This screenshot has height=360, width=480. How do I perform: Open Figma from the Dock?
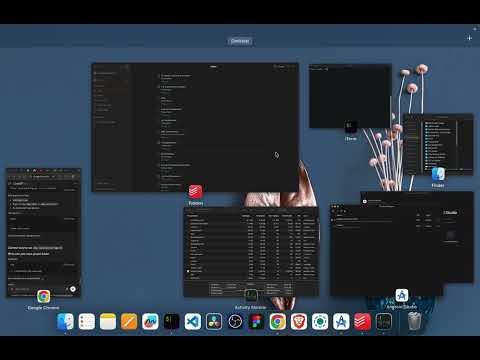tap(256, 322)
